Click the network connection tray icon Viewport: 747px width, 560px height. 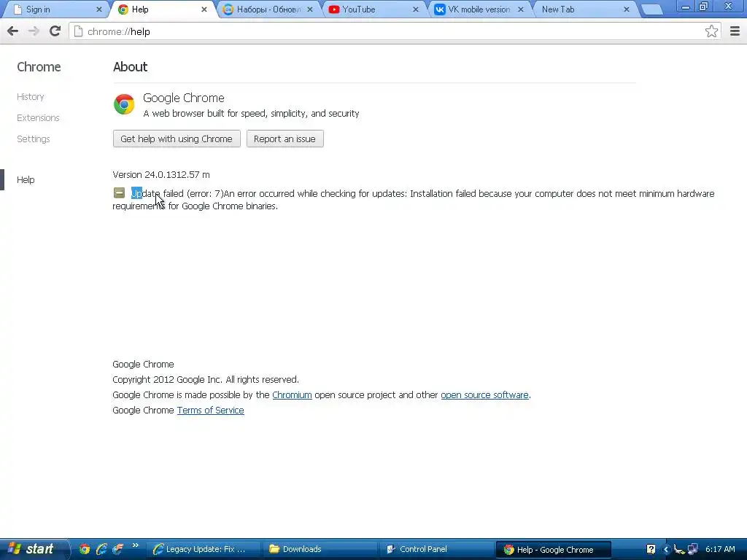(x=692, y=549)
